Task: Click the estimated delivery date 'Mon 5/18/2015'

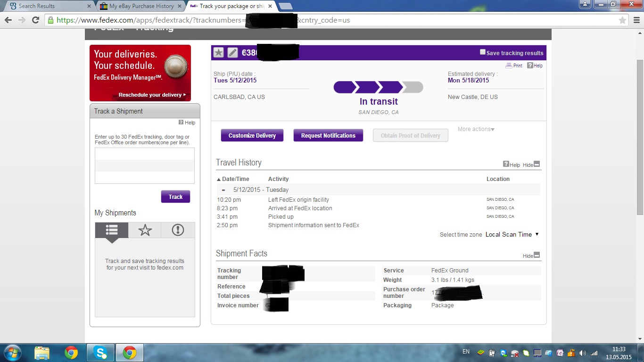Action: coord(468,80)
